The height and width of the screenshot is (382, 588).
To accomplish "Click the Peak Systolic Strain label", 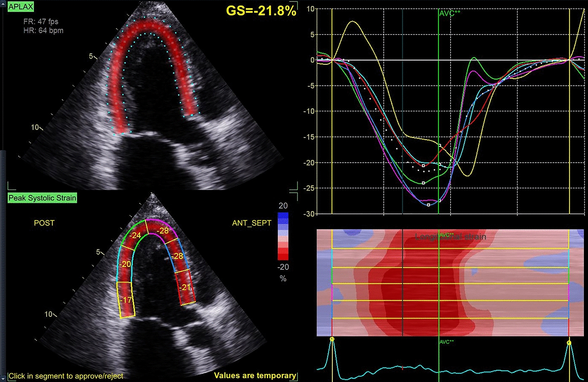I will click(x=42, y=198).
